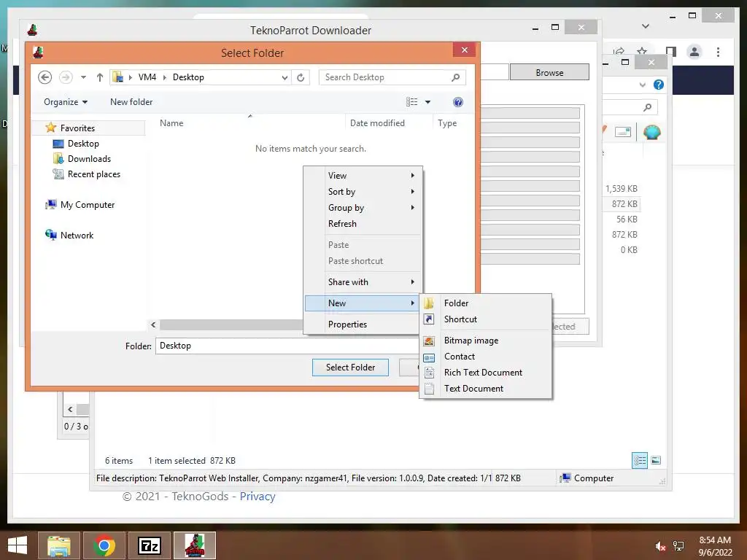Open the Windows Start button
Image resolution: width=747 pixels, height=560 pixels.
tap(18, 545)
